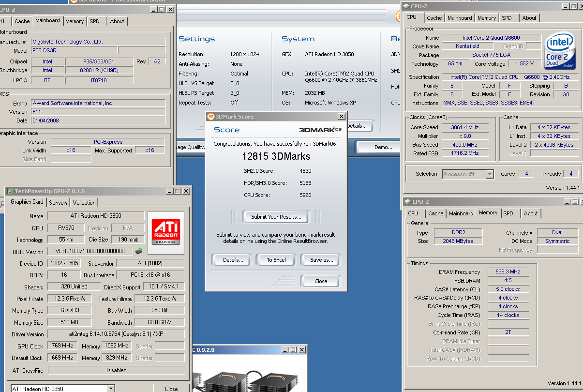Click the Southbridge value 82801IR (ICH9R)
583x392 pixels.
click(x=99, y=70)
